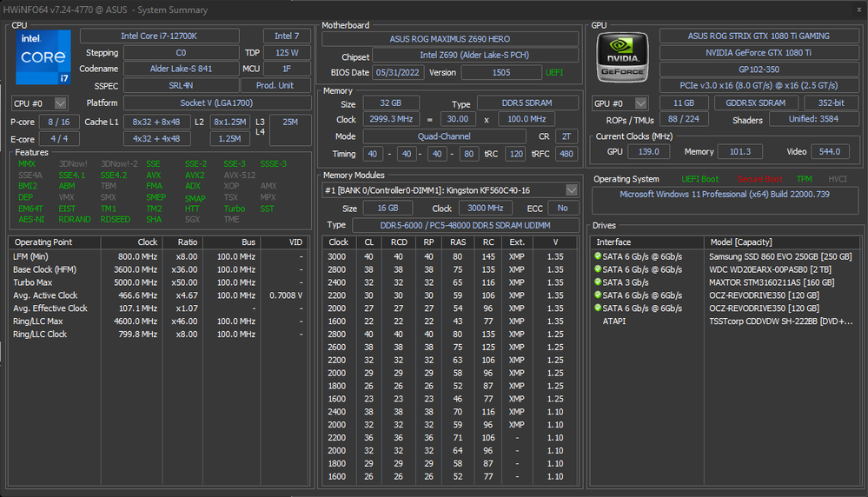Click the TPM status label
The image size is (868, 497).
(x=805, y=179)
